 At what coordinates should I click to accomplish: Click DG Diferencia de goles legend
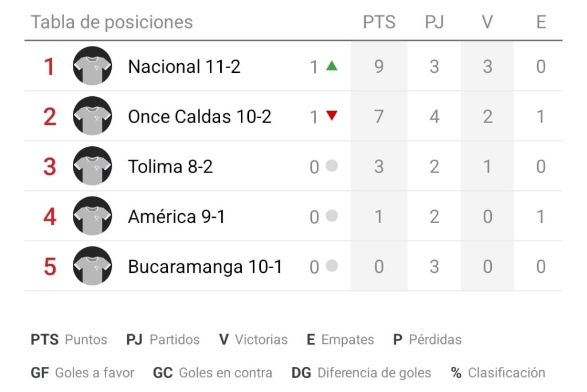361,373
